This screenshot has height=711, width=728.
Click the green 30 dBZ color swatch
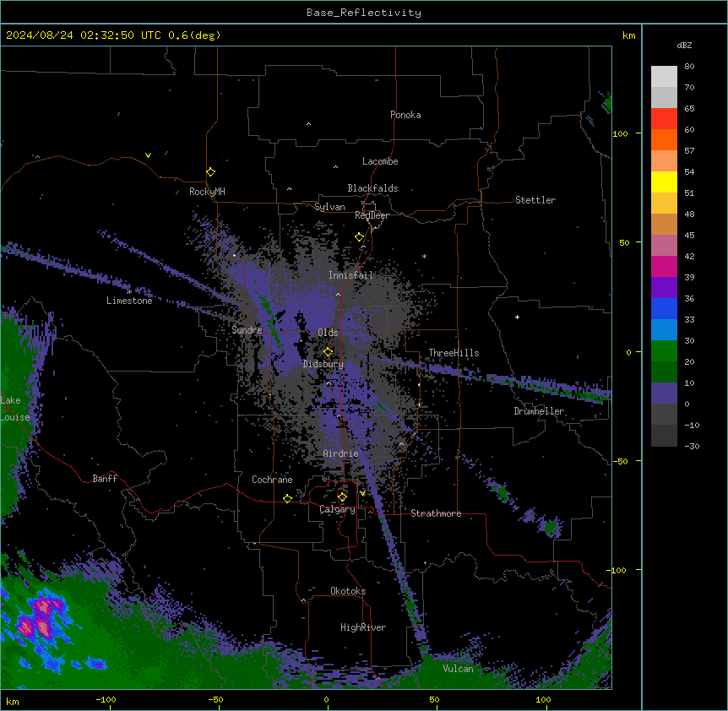[x=664, y=351]
